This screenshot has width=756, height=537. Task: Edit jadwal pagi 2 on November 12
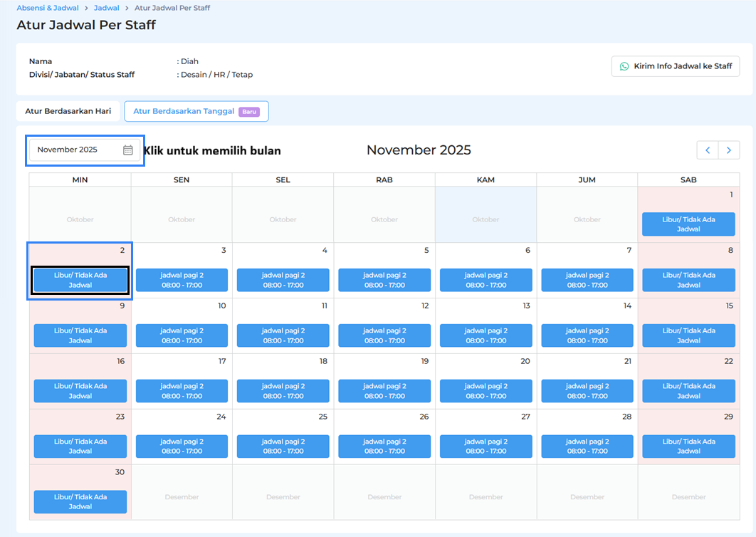(384, 335)
